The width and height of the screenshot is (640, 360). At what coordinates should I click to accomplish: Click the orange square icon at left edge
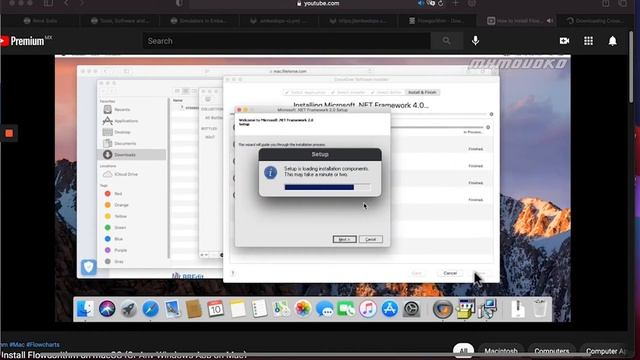click(x=9, y=133)
